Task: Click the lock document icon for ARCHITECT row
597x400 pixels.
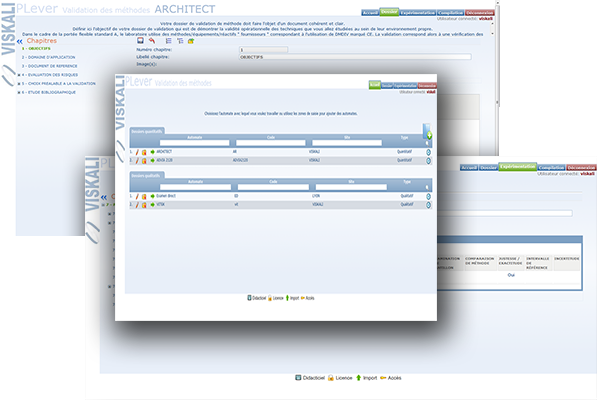Action: point(144,152)
